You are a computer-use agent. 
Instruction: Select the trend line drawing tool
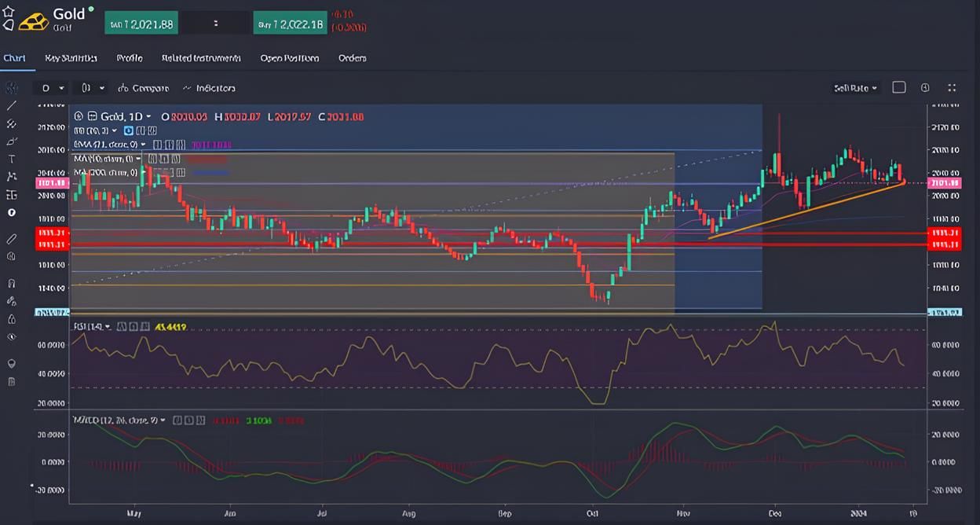[x=11, y=105]
